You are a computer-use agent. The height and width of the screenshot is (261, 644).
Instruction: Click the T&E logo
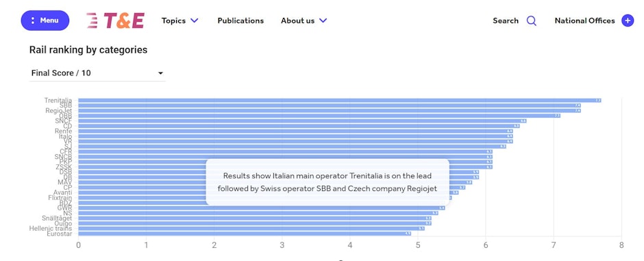click(115, 21)
